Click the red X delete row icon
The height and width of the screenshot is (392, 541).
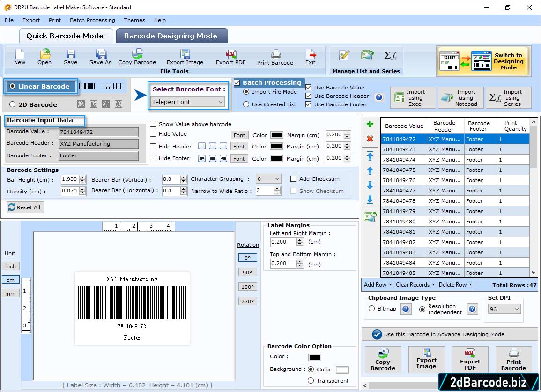tap(370, 139)
